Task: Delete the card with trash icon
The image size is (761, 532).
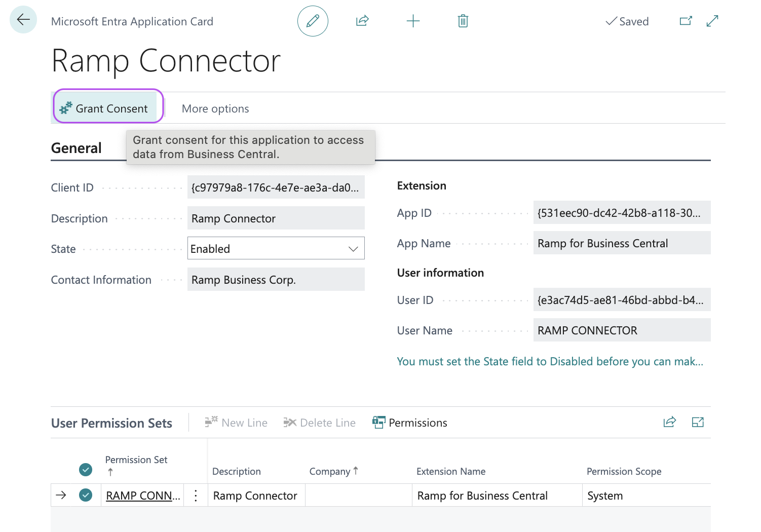Action: click(463, 21)
